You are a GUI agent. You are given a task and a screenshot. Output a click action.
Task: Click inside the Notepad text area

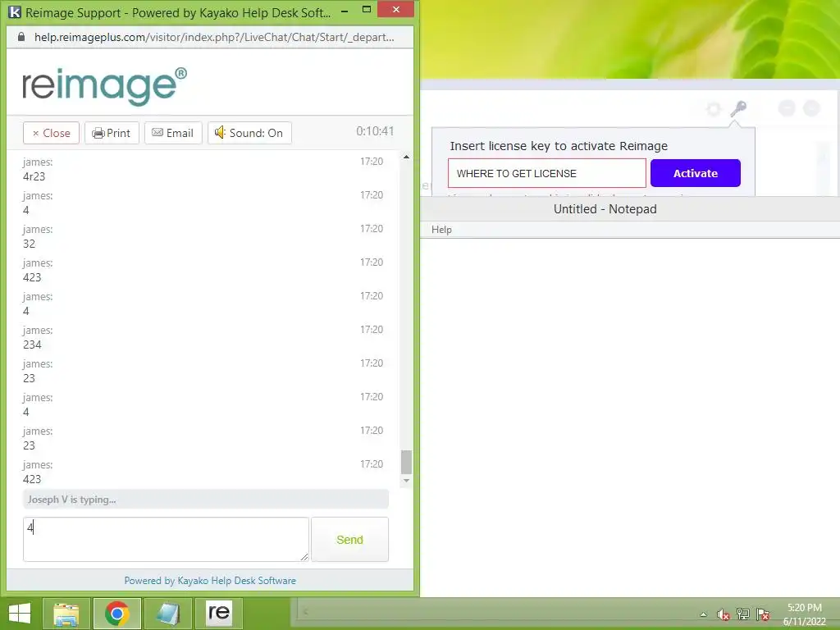630,417
